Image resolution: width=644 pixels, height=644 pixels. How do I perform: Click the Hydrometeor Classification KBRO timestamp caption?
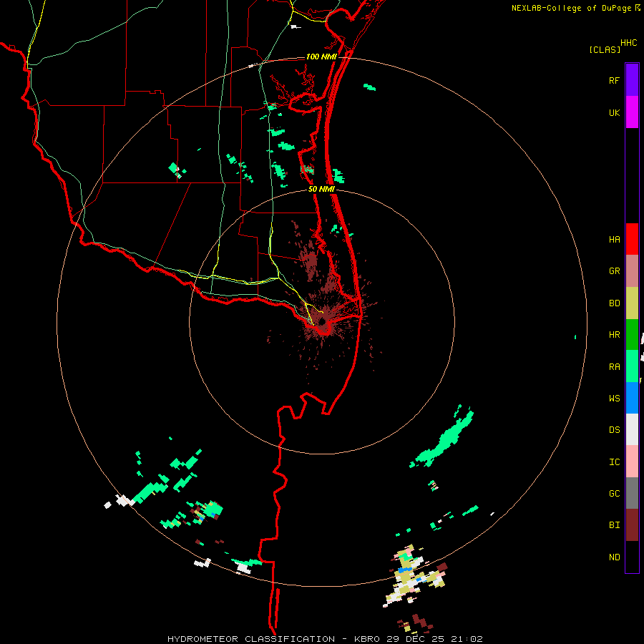(325, 639)
